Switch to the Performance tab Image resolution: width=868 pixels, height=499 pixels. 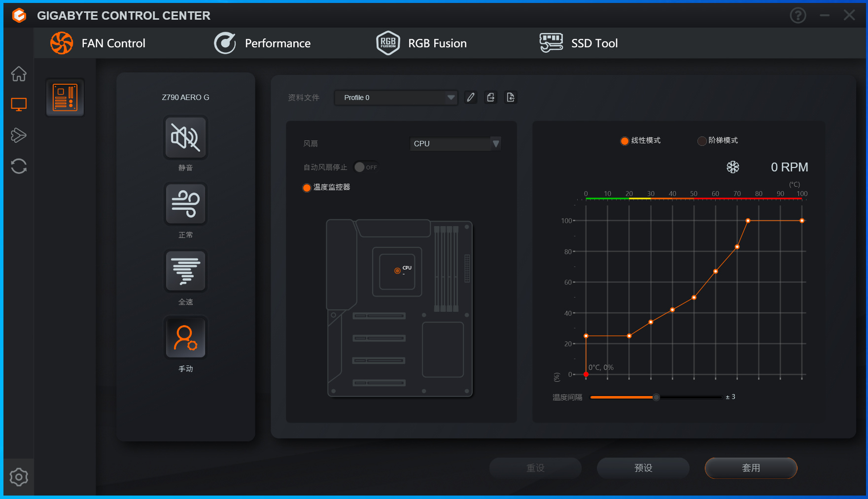coord(263,43)
